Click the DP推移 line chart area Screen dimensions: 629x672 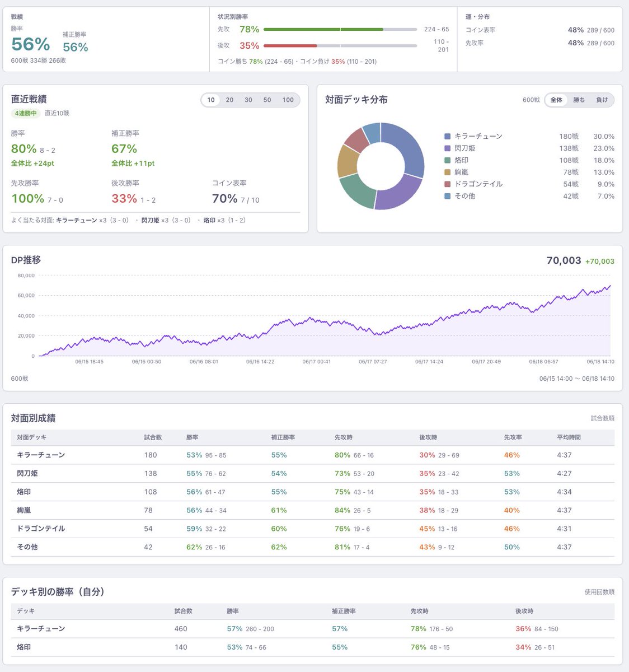pos(325,316)
